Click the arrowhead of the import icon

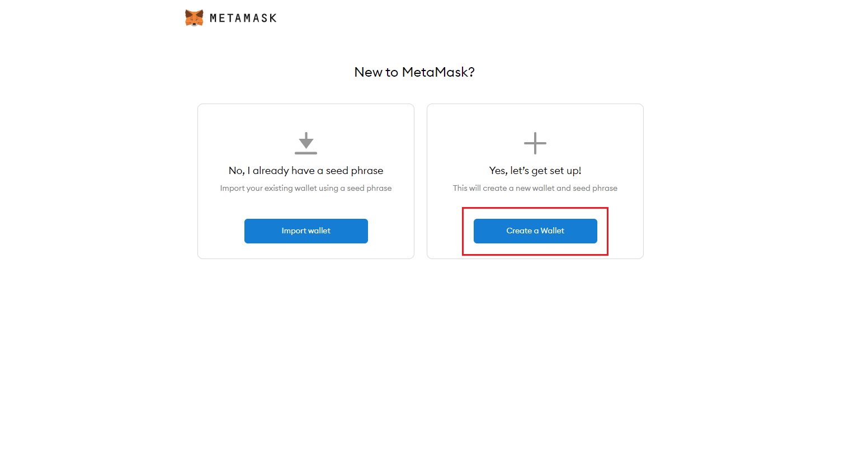tap(306, 143)
